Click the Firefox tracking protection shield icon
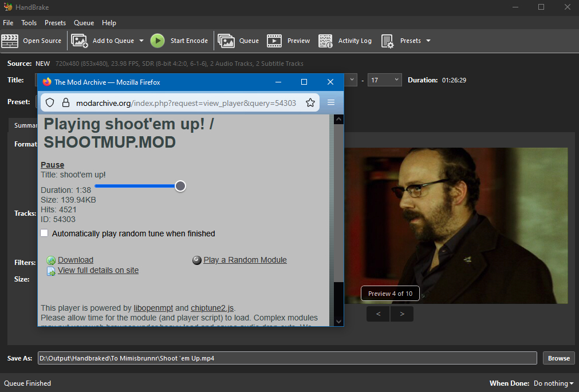This screenshot has width=579, height=392. 50,102
